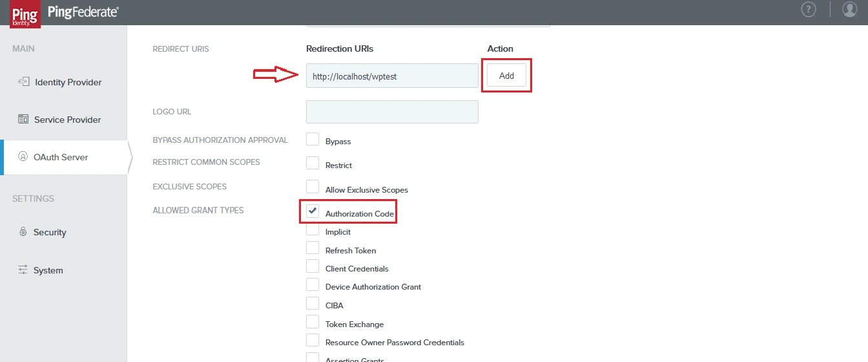Go to the System settings menu

tap(48, 270)
